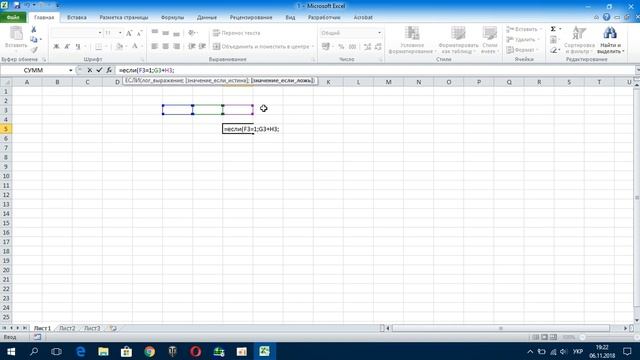Image resolution: width=640 pixels, height=360 pixels.
Task: Click the AutoSum sigma icon
Action: 553,29
